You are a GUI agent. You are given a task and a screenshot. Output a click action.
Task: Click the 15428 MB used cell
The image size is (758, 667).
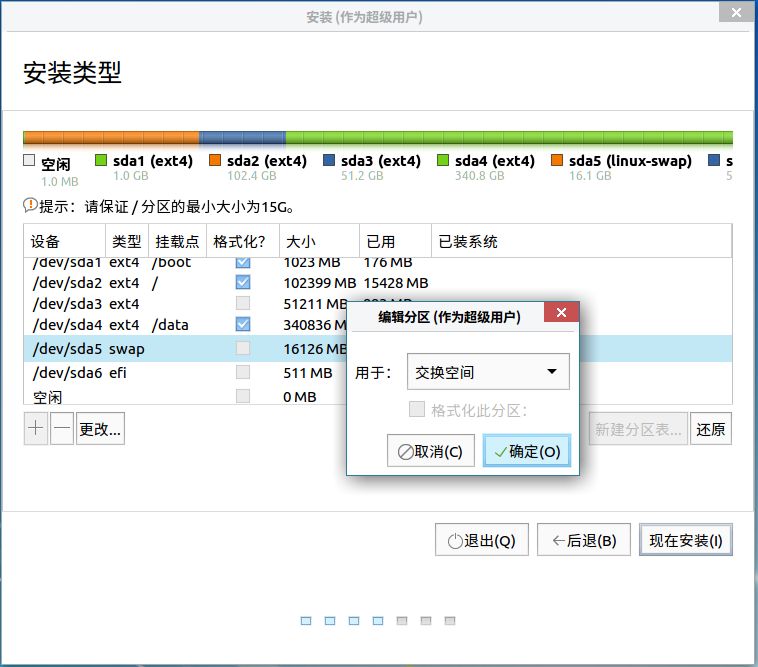click(x=395, y=283)
